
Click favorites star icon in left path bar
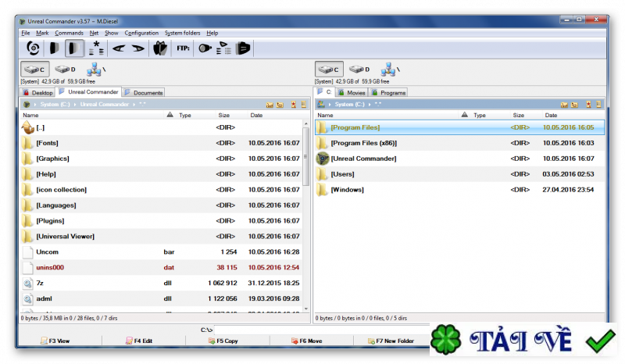tap(294, 105)
